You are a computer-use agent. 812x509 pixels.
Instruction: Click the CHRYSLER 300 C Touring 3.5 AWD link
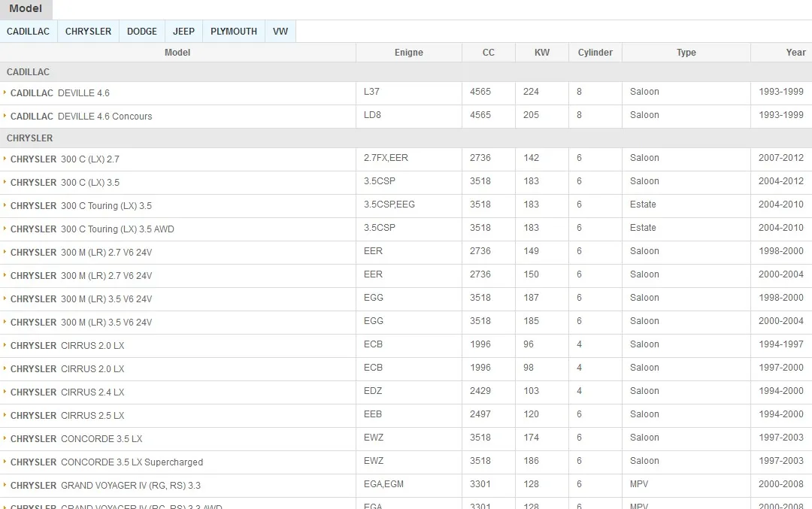pos(92,229)
